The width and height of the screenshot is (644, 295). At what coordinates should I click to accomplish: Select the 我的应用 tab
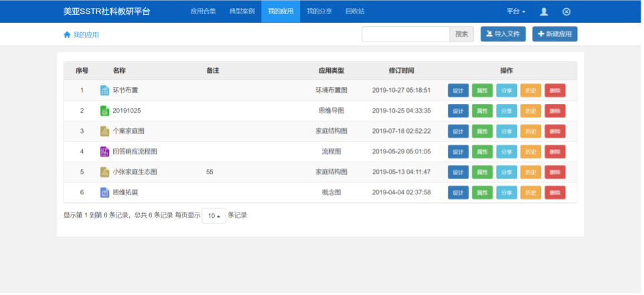pyautogui.click(x=280, y=11)
